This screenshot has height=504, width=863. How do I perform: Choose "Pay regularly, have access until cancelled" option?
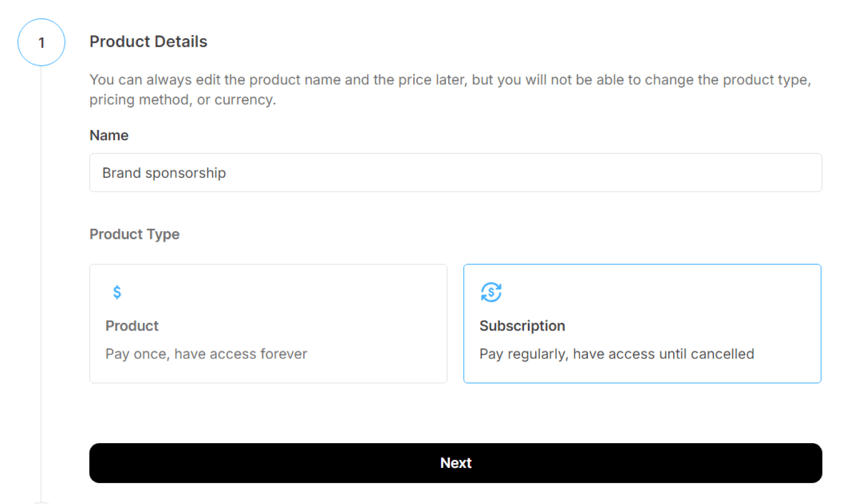(617, 354)
